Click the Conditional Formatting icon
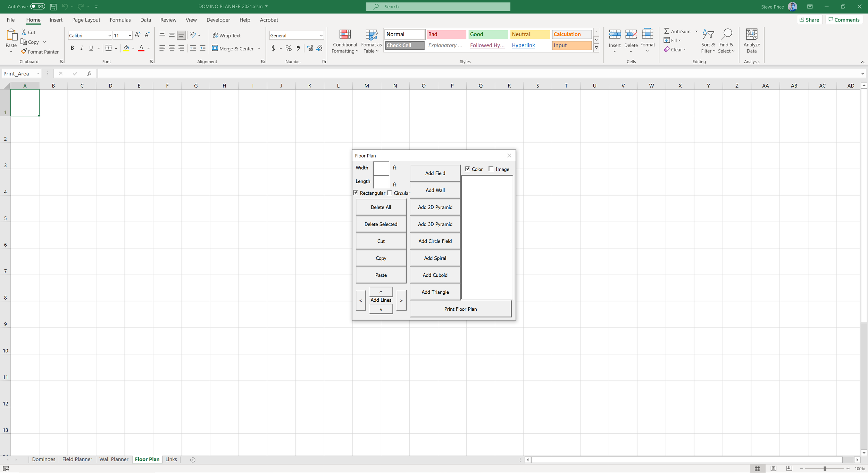 [x=344, y=35]
